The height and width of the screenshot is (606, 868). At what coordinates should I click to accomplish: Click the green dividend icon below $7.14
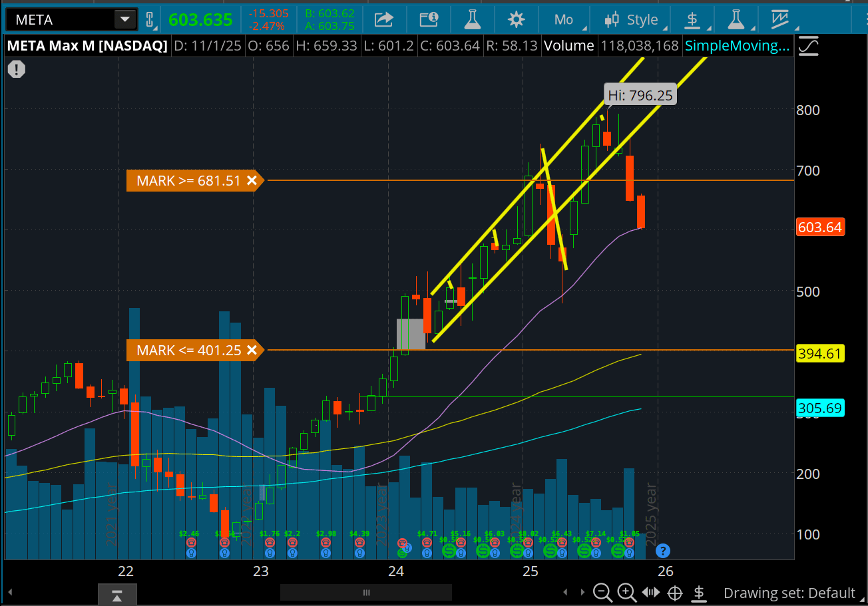(584, 551)
